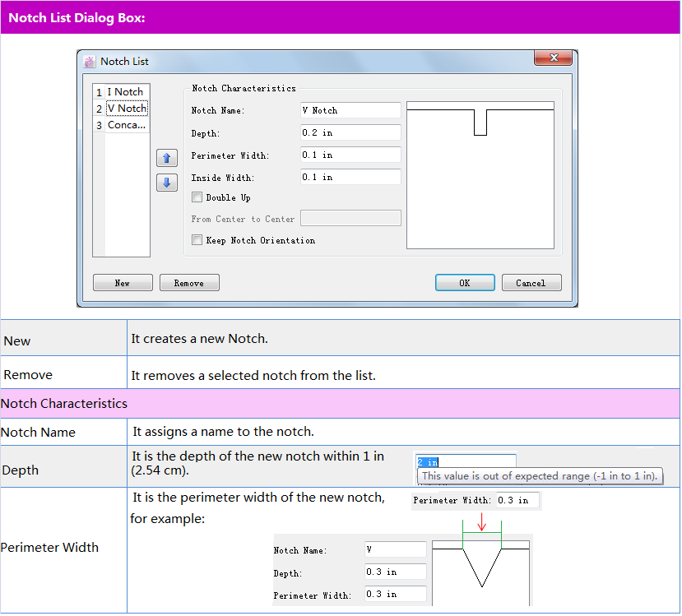
Task: Click the blue up arrow button
Action: (166, 159)
